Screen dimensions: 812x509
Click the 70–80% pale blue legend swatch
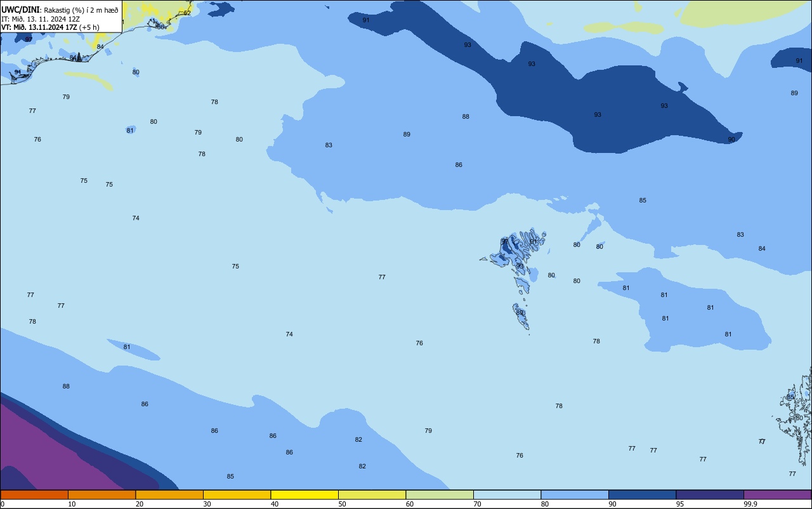point(507,494)
